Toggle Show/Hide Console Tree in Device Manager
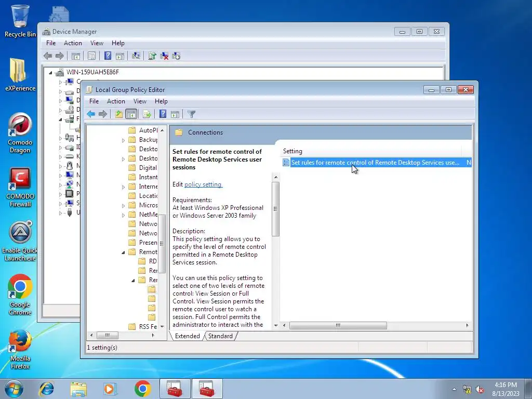The height and width of the screenshot is (399, 532). [x=76, y=56]
